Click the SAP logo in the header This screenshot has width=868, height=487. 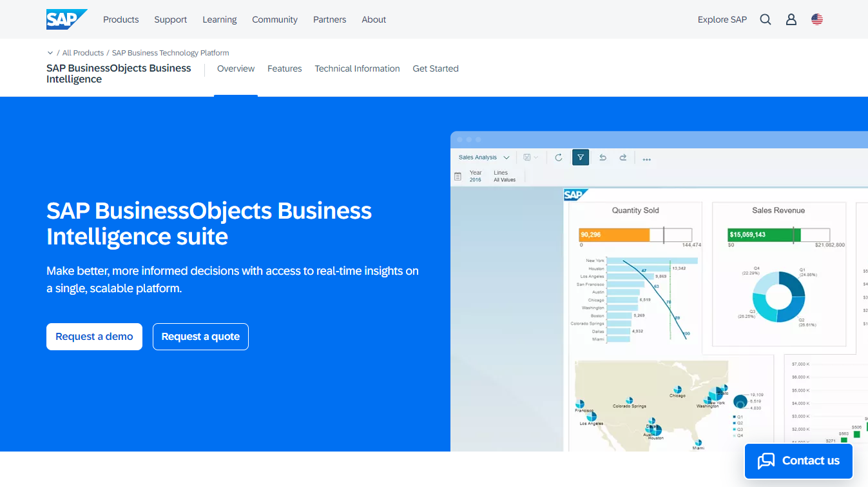(66, 19)
